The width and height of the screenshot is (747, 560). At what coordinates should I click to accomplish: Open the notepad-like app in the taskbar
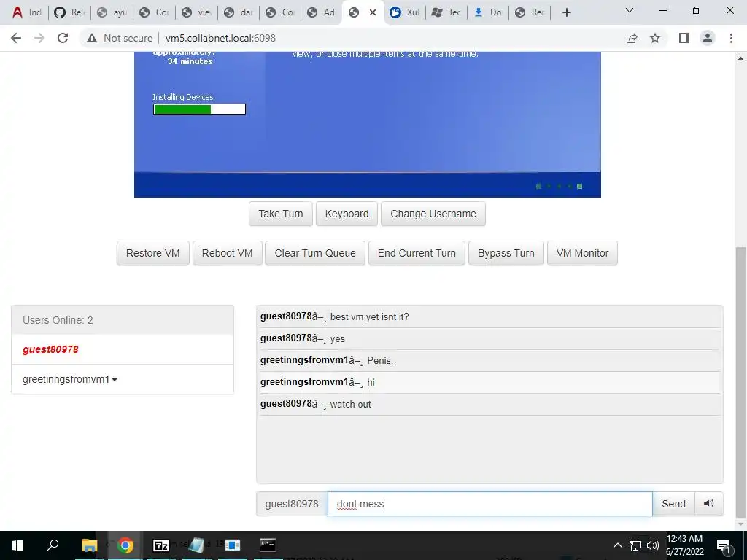click(x=196, y=545)
